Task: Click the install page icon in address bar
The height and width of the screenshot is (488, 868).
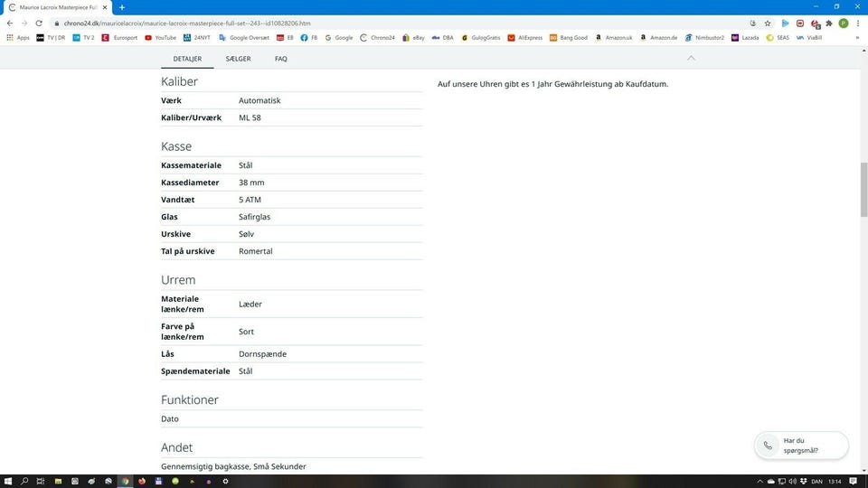Action: click(753, 23)
